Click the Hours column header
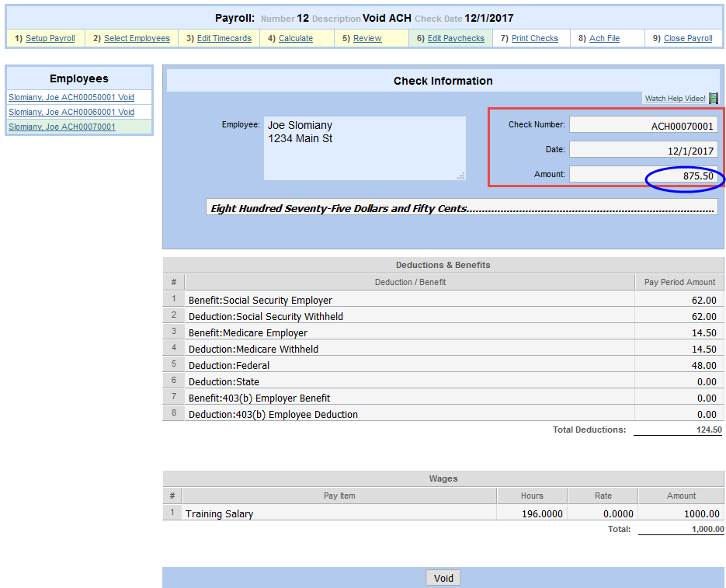The image size is (726, 588). [532, 496]
